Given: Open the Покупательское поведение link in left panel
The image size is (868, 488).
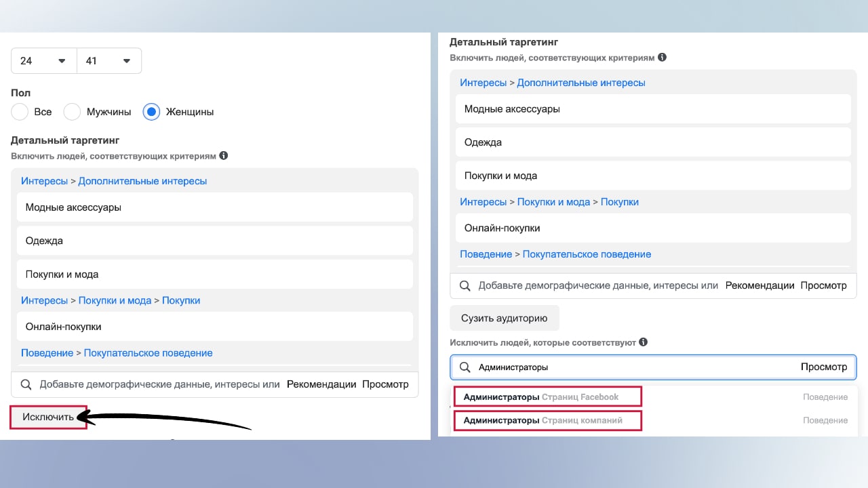Looking at the screenshot, I should 148,353.
